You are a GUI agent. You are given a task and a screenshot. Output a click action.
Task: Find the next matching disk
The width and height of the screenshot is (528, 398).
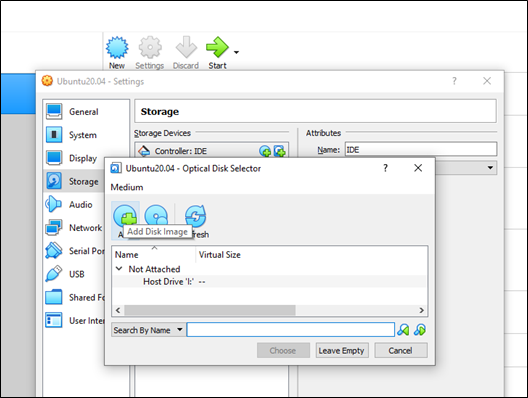coord(420,330)
